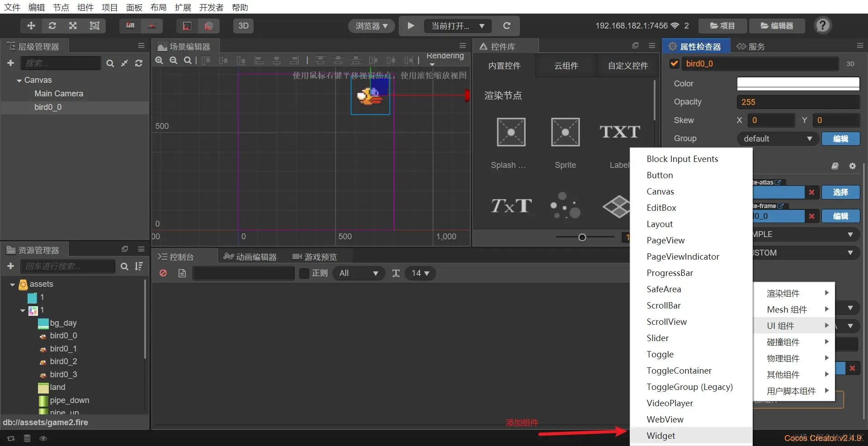868x446 pixels.
Task: Select the rotate transform tool
Action: (x=52, y=26)
